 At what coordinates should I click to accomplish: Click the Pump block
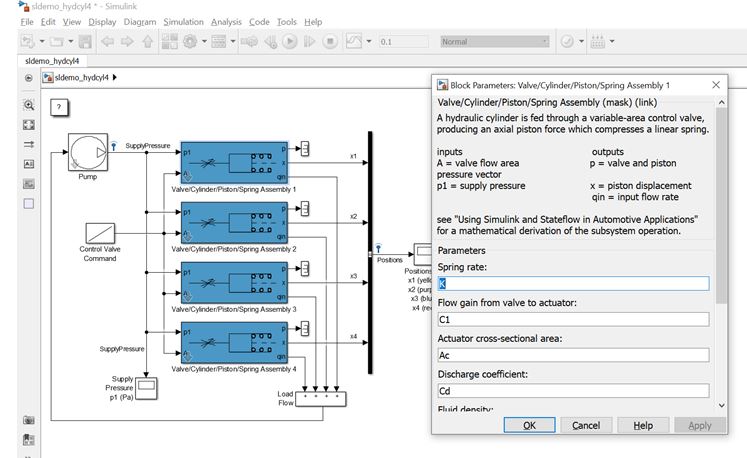88,152
